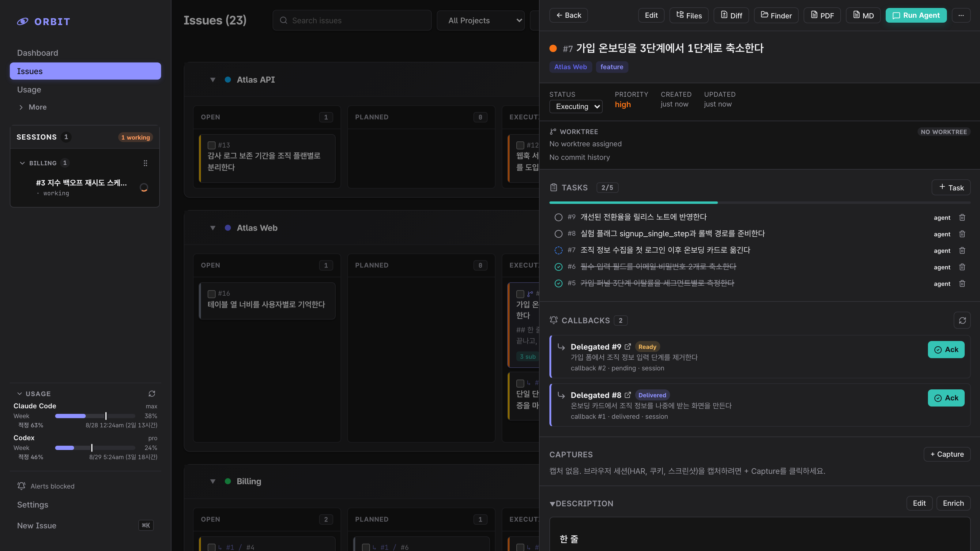
Task: Click the Codex weekly usage bar
Action: [95, 448]
